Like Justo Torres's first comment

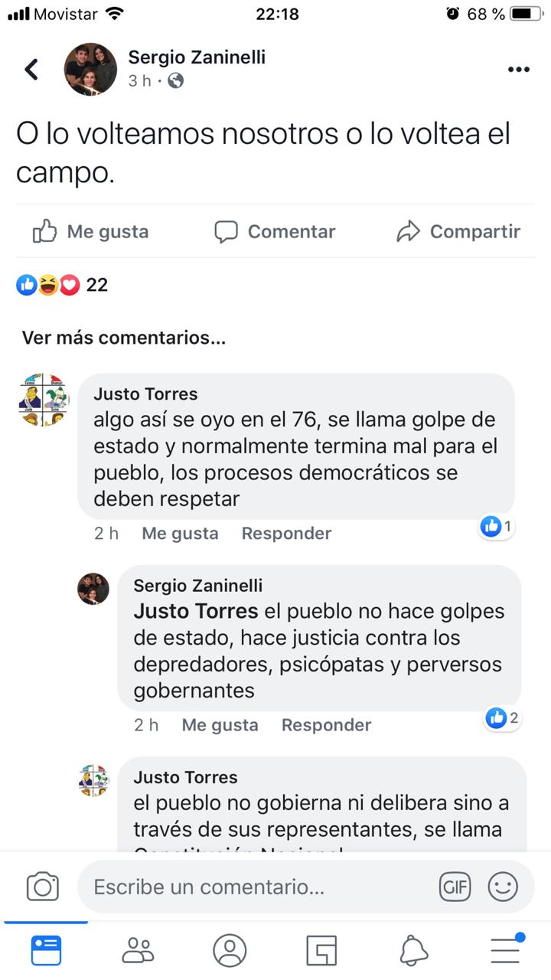click(x=180, y=534)
